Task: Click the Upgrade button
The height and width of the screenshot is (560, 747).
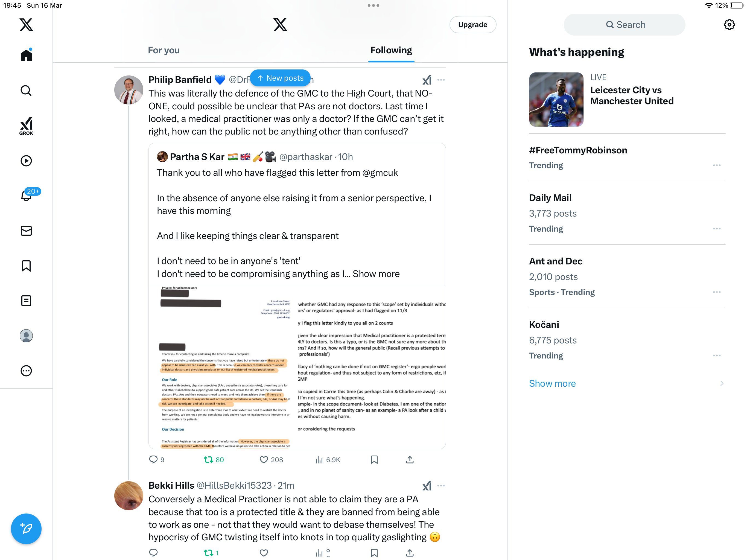Action: [x=472, y=25]
